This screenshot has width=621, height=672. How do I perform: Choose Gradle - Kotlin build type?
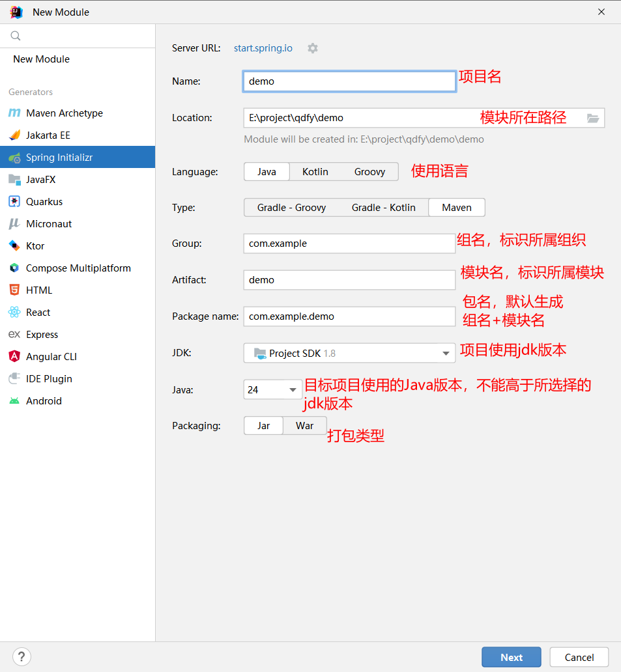click(x=383, y=208)
